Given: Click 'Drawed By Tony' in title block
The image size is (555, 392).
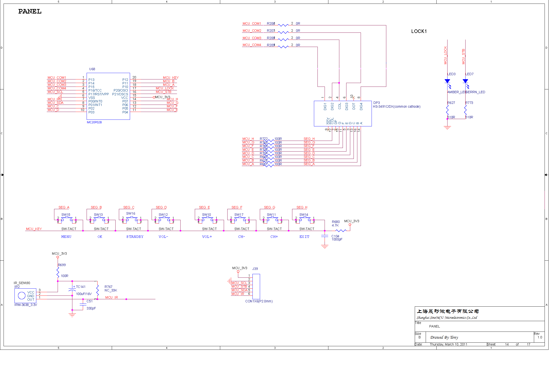Looking at the screenshot, I should [x=444, y=337].
